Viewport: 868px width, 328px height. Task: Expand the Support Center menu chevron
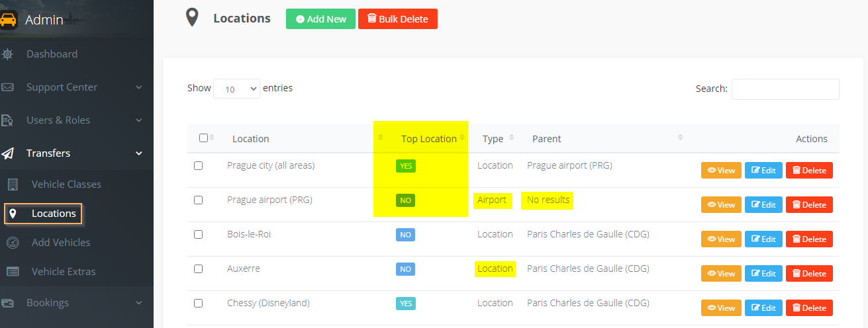point(138,87)
